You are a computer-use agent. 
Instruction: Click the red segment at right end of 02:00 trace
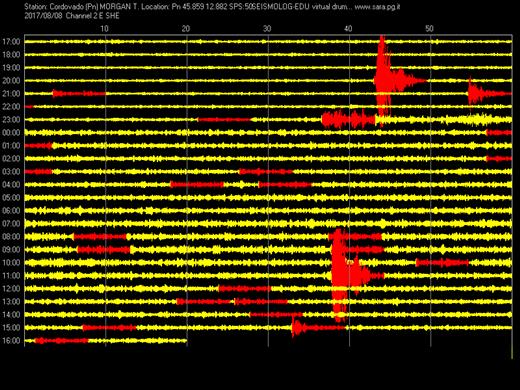tap(499, 159)
